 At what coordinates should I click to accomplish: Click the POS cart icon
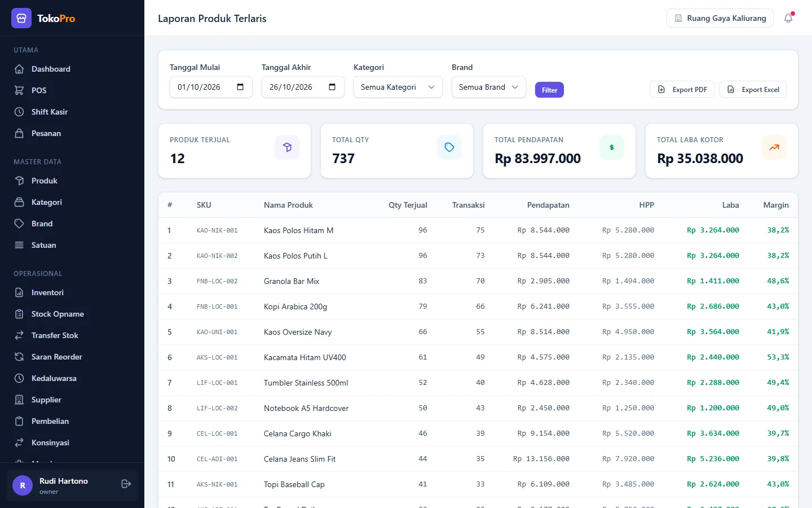19,90
